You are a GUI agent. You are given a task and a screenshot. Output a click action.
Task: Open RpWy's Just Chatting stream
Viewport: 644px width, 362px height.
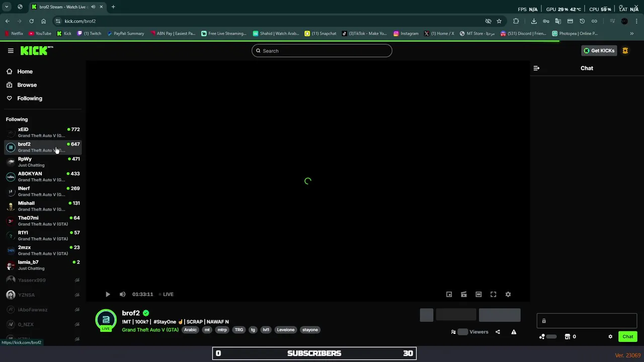pos(43,162)
